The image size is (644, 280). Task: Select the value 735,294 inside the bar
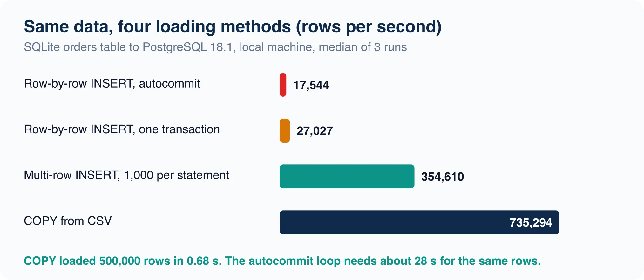tap(531, 223)
